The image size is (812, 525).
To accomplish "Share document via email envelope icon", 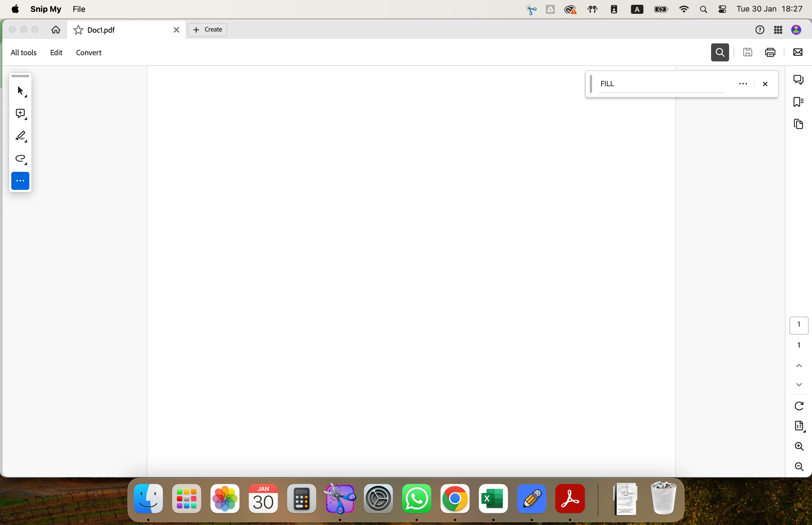I will tap(798, 52).
